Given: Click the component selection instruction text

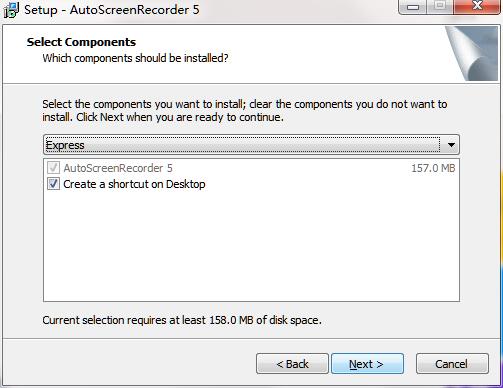Looking at the screenshot, I should [x=245, y=111].
